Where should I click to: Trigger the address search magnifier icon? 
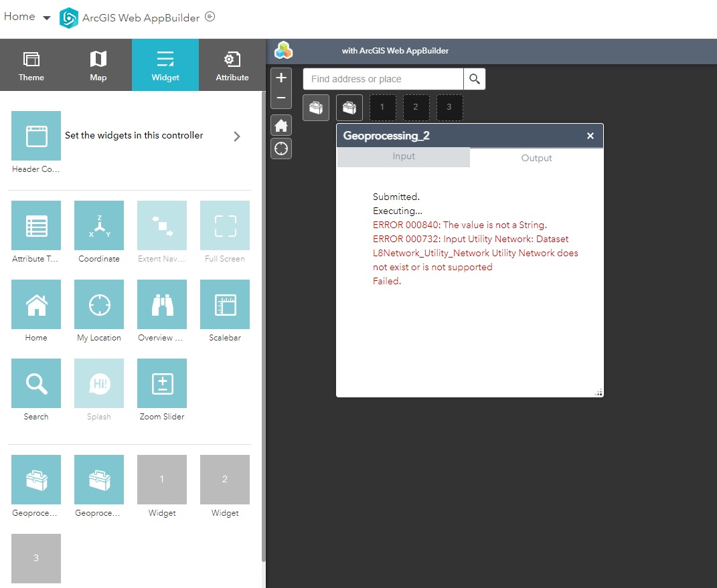tap(474, 78)
